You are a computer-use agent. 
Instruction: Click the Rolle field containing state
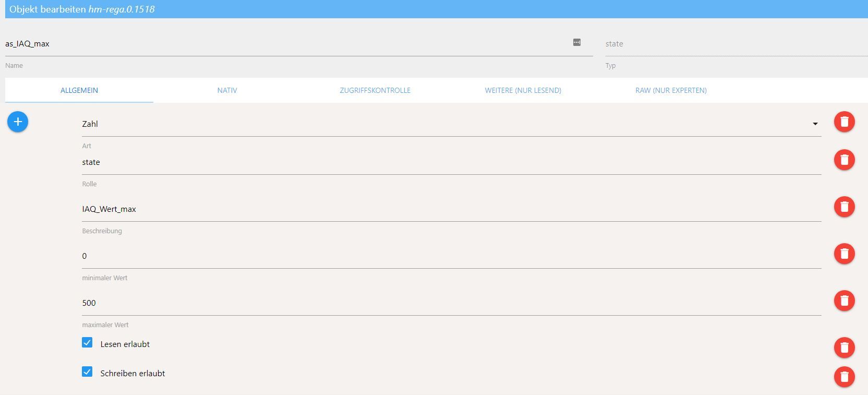pos(452,162)
